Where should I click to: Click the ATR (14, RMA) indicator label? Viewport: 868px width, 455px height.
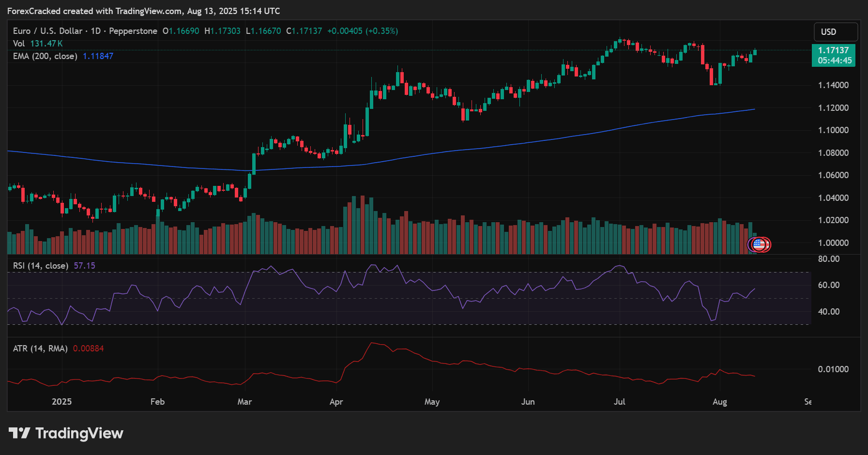pyautogui.click(x=40, y=349)
